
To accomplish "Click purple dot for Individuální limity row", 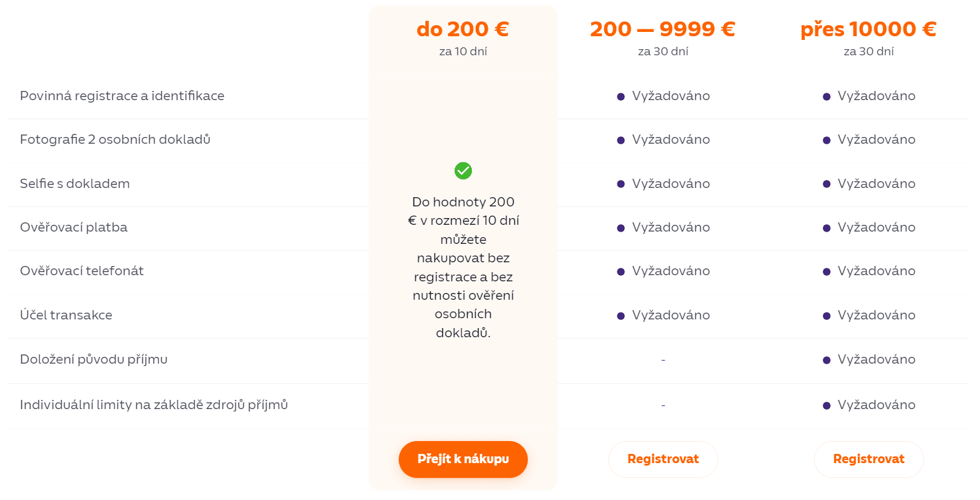I will [826, 405].
